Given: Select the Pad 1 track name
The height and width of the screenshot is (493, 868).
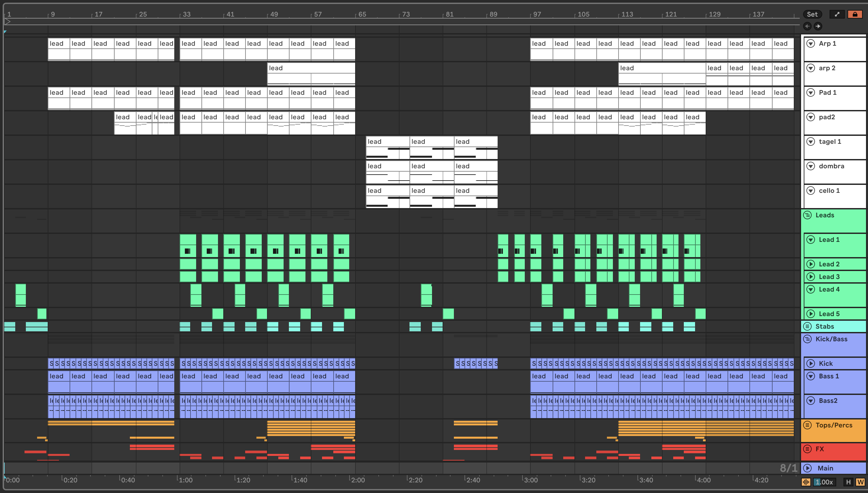Looking at the screenshot, I should click(827, 92).
